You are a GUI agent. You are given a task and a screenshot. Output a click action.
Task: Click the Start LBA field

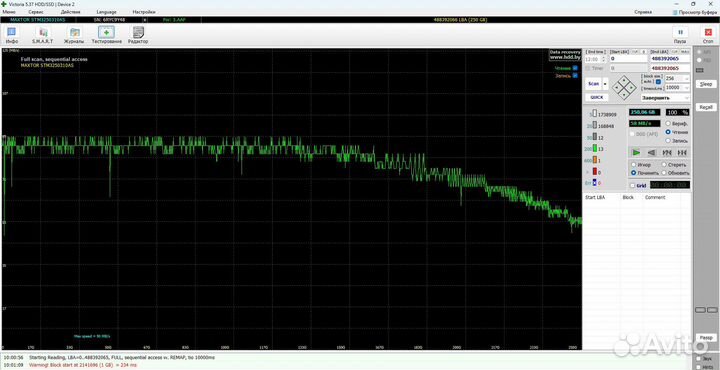coord(628,59)
